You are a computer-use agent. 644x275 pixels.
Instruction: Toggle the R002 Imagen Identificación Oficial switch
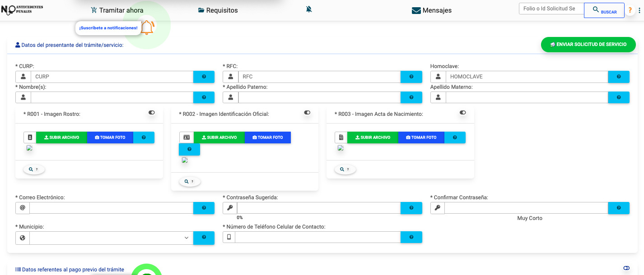(307, 113)
